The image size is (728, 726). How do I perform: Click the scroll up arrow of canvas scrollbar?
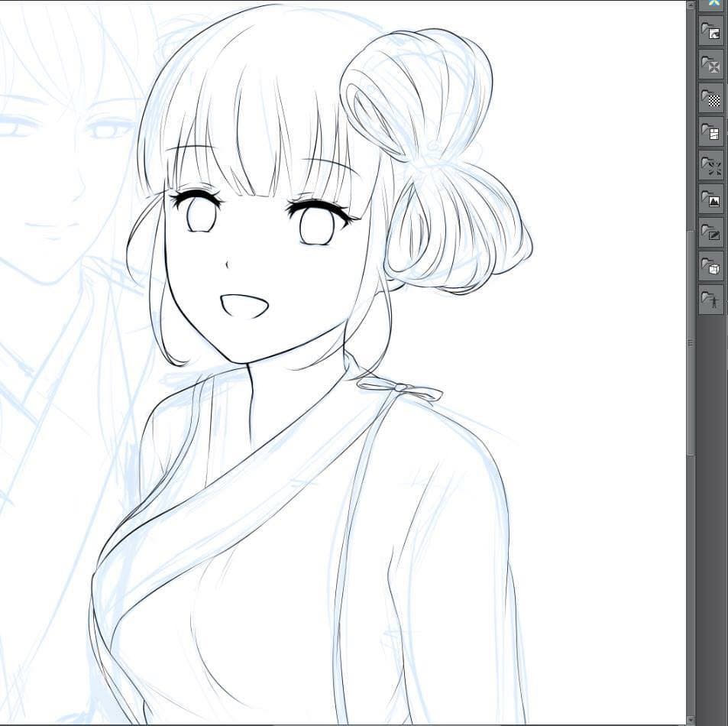click(x=691, y=5)
